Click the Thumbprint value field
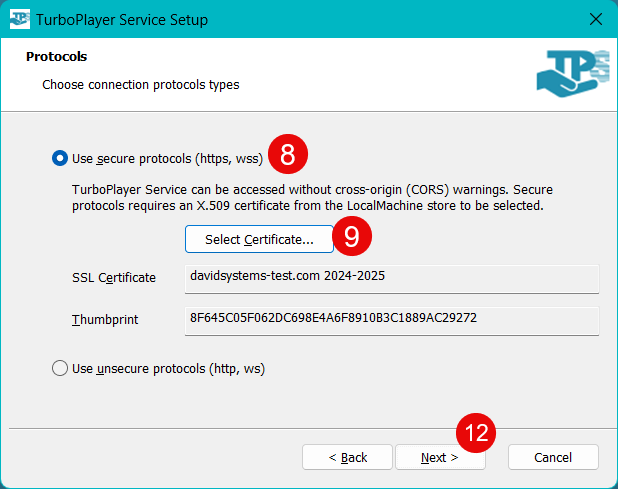The height and width of the screenshot is (489, 618). [x=392, y=320]
